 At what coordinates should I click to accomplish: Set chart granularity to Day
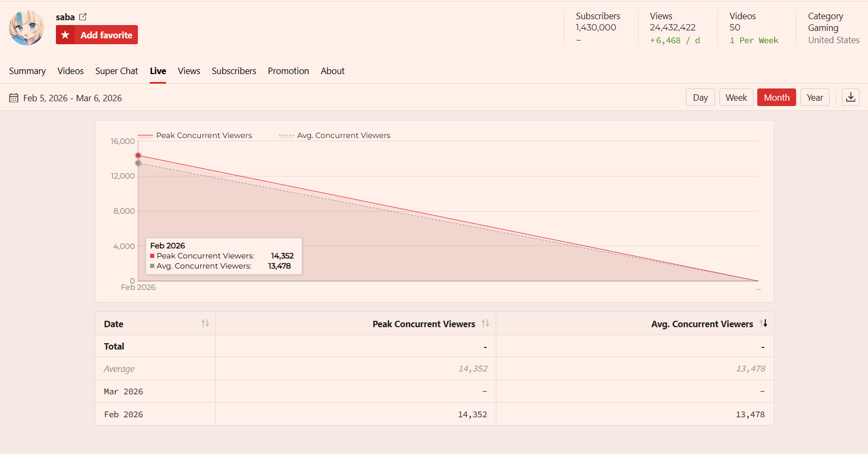click(700, 98)
